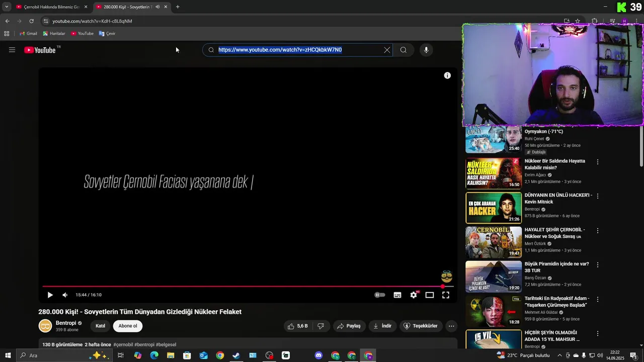Go back using the browser back arrow
This screenshot has width=644, height=362.
[7, 21]
